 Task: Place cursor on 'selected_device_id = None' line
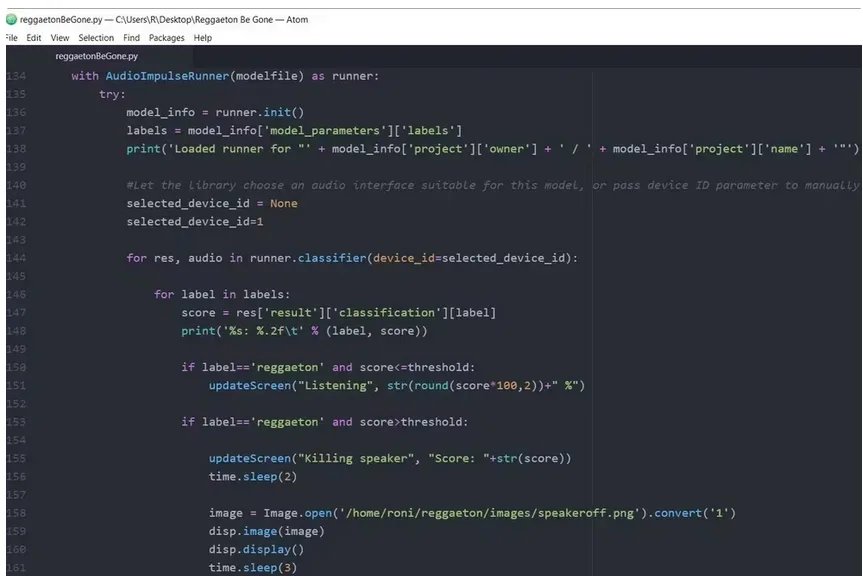[x=211, y=203]
